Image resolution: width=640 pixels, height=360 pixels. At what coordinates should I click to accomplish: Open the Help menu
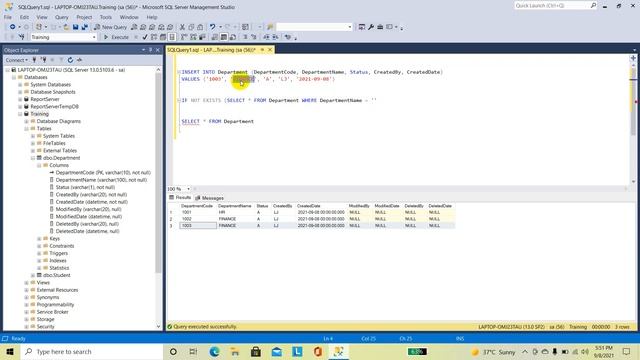[x=152, y=17]
